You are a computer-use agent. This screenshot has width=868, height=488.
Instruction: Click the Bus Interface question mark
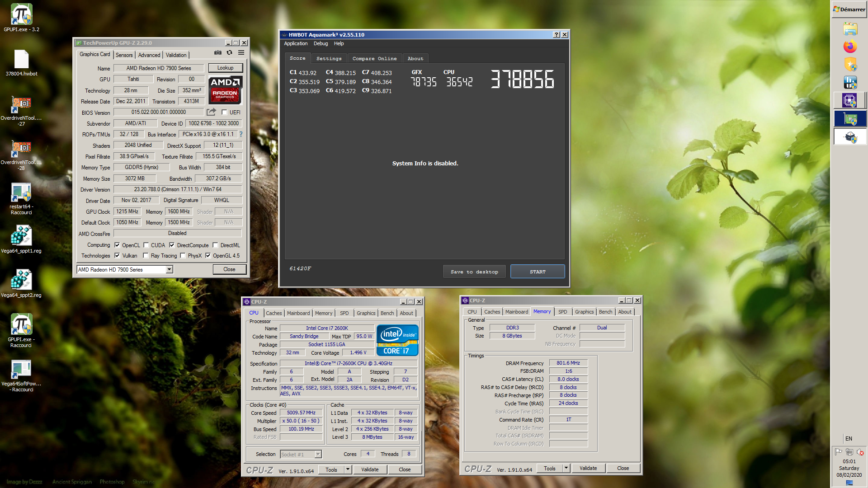241,134
